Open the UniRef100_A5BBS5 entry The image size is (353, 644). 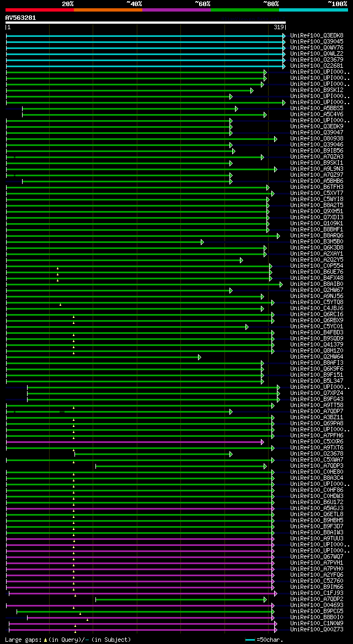[x=317, y=109]
